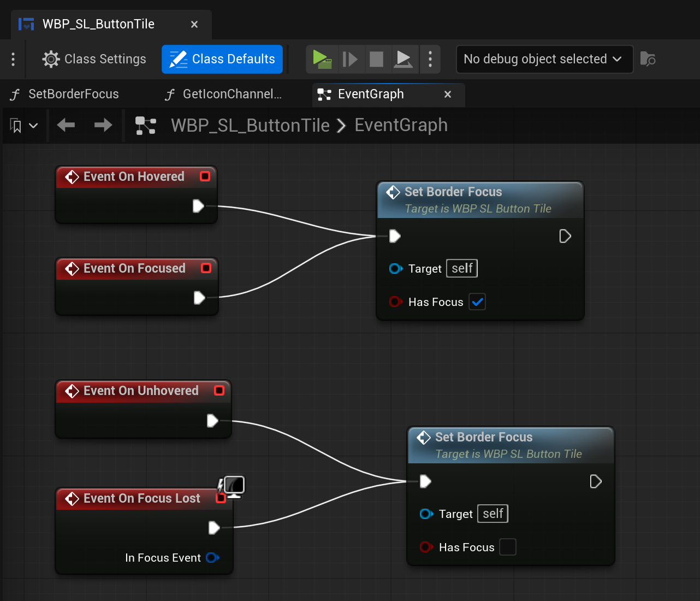Click the lower Set Border Focus Target pin

(x=426, y=514)
